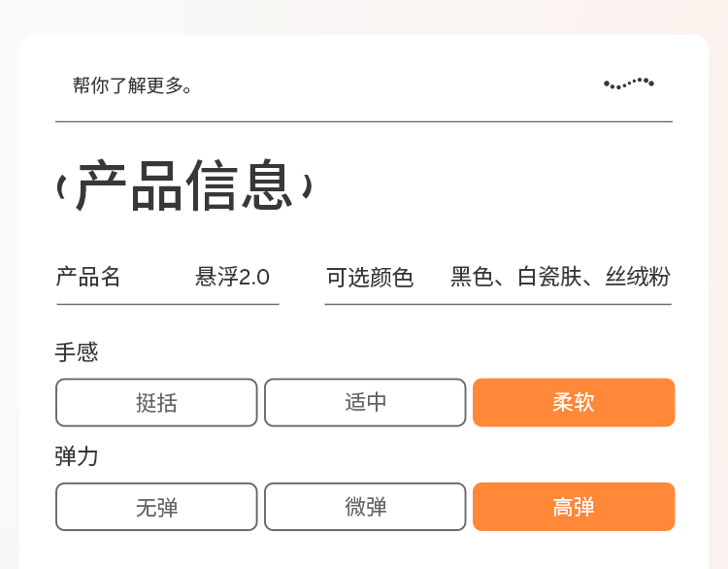Pick the 无弹 elasticity option
Image resolution: width=728 pixels, height=569 pixels.
(156, 507)
